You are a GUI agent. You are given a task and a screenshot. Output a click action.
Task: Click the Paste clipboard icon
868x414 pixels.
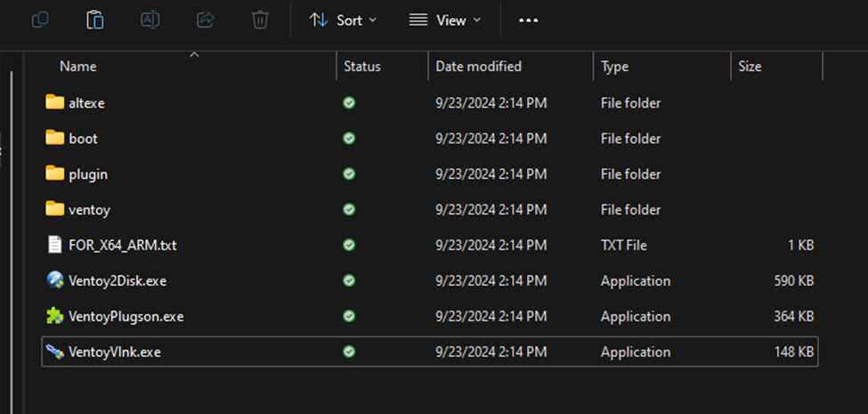point(95,20)
